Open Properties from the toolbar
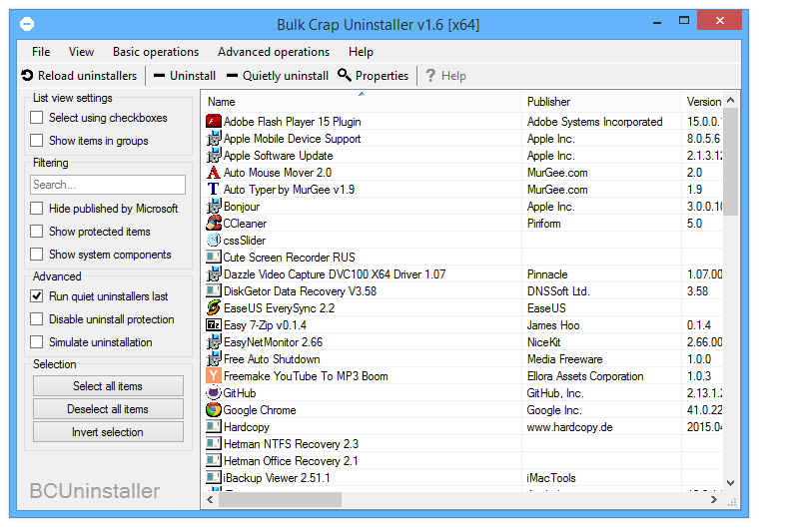Screen dimensions: 785x532 tap(373, 76)
